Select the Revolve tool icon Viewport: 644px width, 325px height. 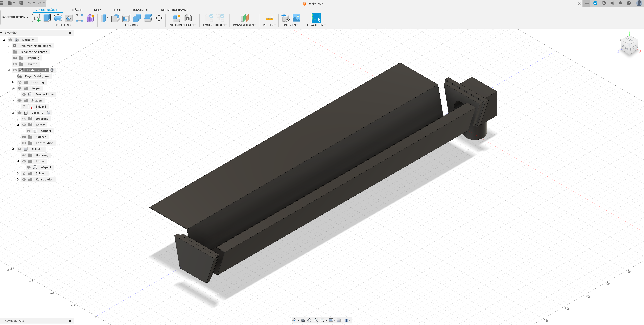tap(58, 18)
